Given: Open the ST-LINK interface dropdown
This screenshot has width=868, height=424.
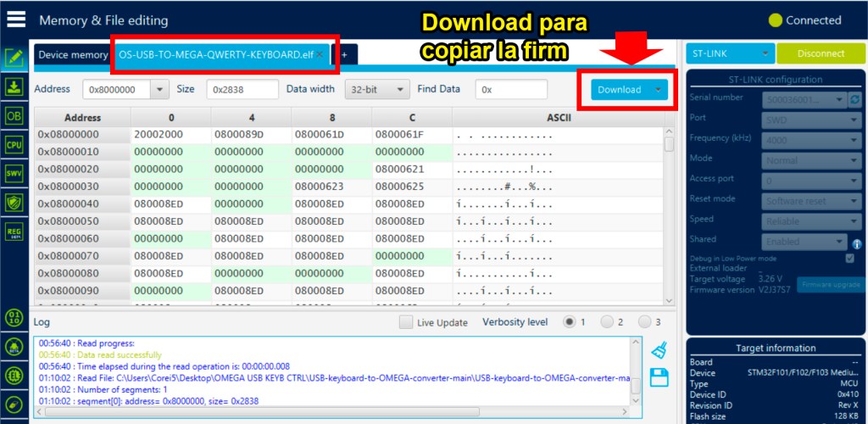Looking at the screenshot, I should click(x=730, y=53).
